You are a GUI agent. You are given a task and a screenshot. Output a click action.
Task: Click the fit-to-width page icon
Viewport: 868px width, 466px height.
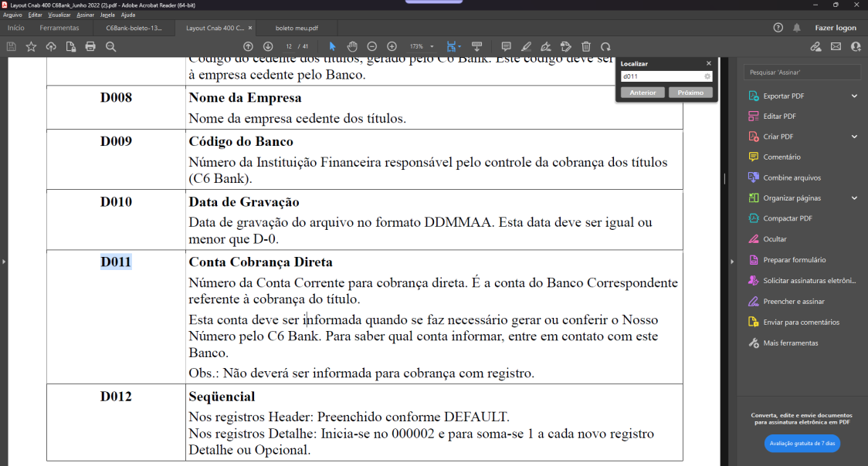[451, 46]
